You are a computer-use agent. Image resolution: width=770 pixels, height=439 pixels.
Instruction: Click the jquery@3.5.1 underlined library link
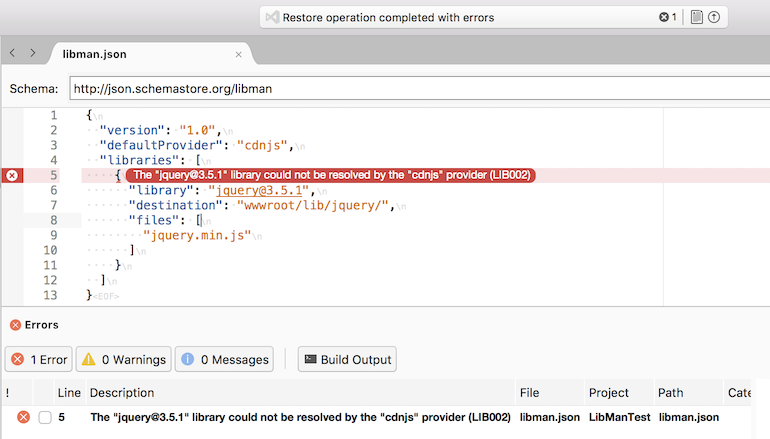(x=259, y=191)
